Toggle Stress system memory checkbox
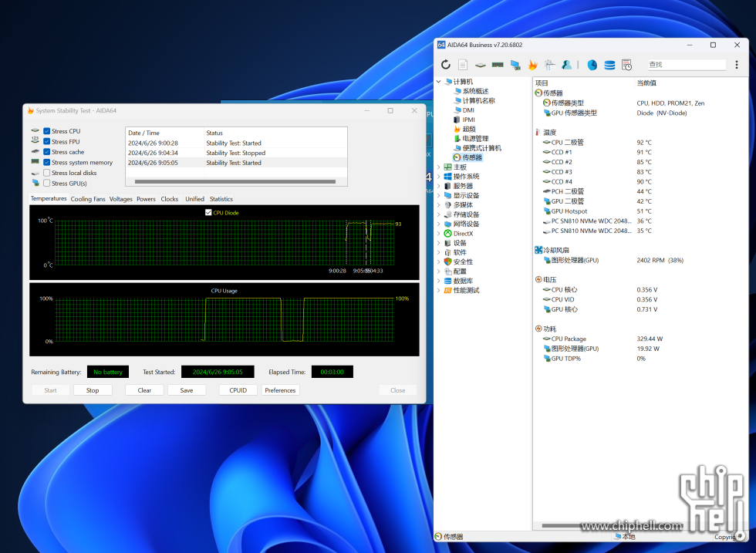Viewport: 756px width, 553px height. pyautogui.click(x=47, y=163)
